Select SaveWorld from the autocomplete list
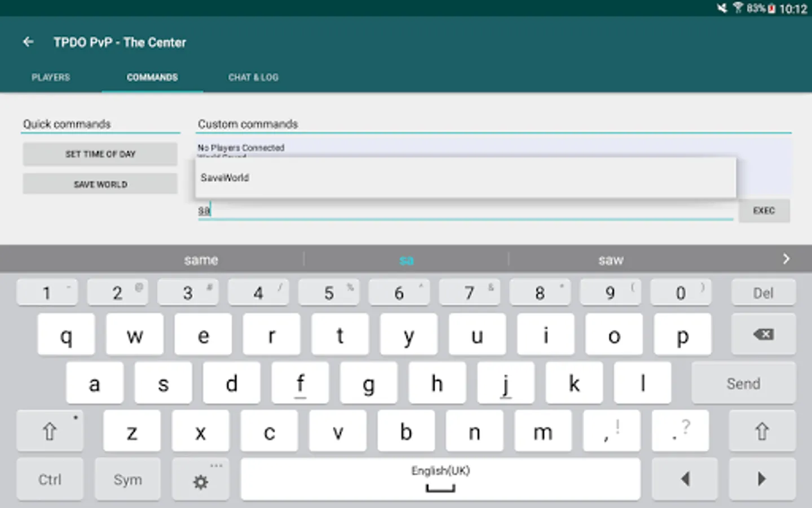The width and height of the screenshot is (812, 508). coord(224,177)
